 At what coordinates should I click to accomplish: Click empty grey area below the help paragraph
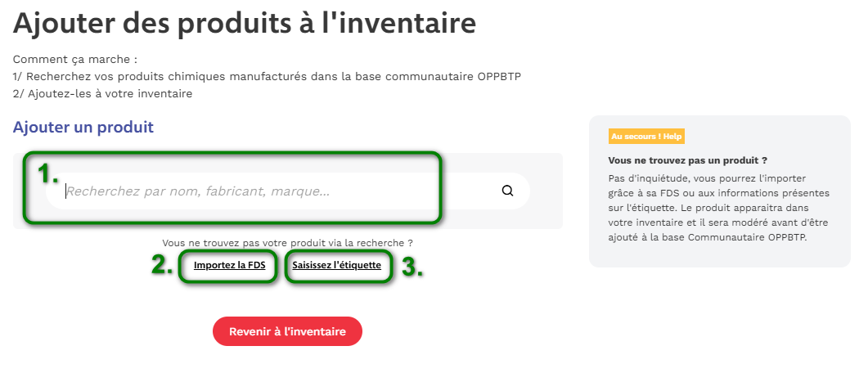click(x=719, y=254)
